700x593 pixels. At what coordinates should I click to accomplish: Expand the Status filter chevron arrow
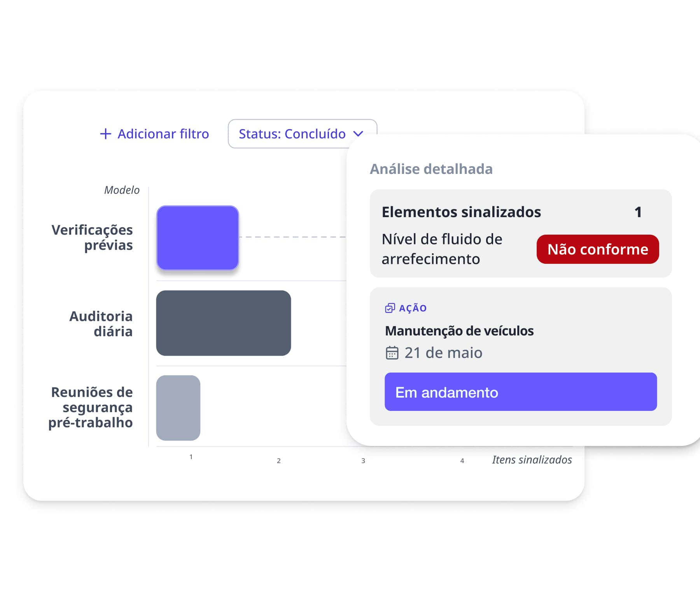(358, 134)
